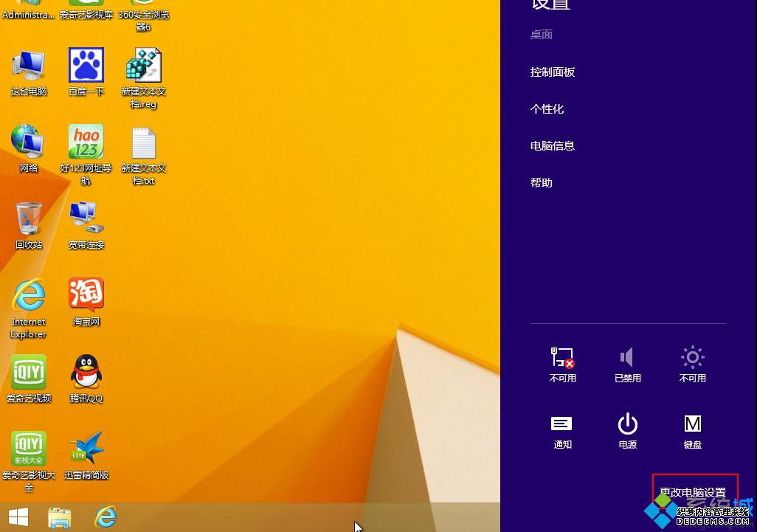757x532 pixels.
Task: Click the 更改电脑设置 link
Action: (693, 492)
